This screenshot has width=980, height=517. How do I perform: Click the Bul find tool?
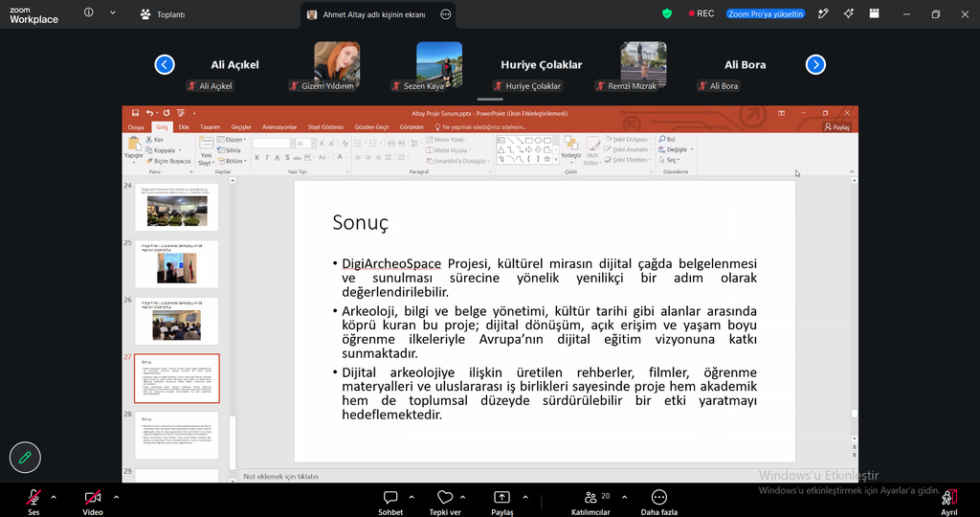(x=667, y=140)
